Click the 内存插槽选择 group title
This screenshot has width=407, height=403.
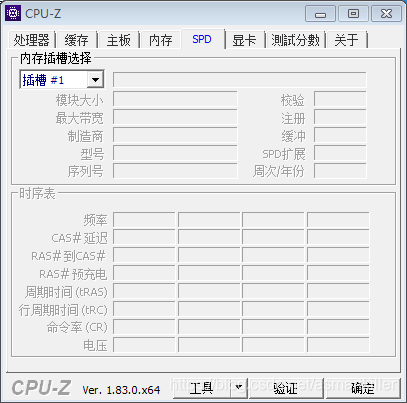55,58
